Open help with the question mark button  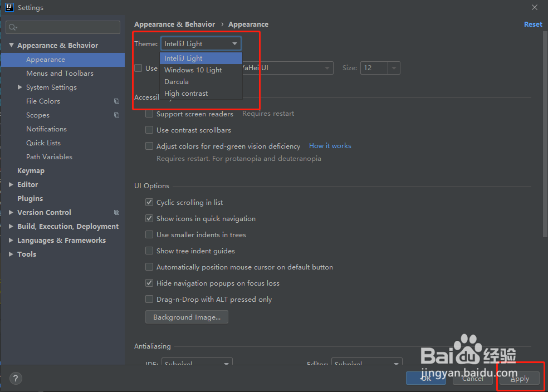point(16,379)
